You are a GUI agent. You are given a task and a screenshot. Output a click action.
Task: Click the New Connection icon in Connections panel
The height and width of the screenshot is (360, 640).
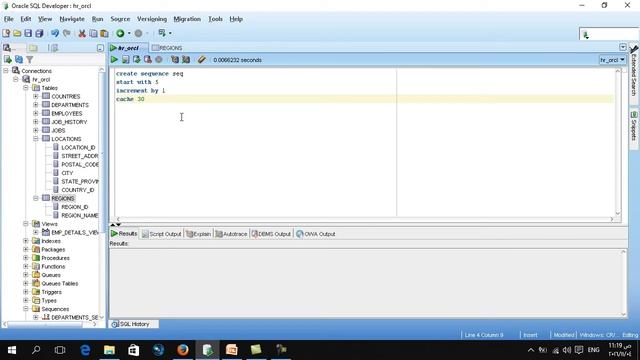point(7,60)
